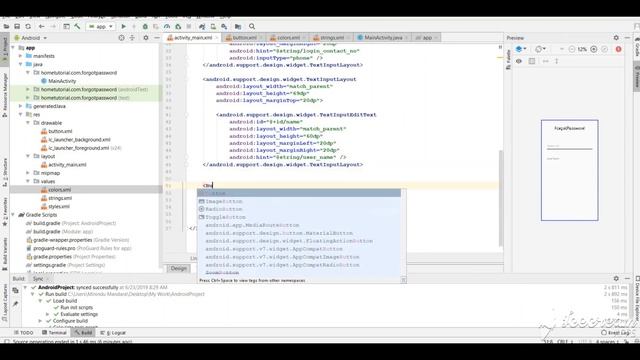Switch to the button.xml editor tab
This screenshot has height=360, width=640.
point(244,38)
